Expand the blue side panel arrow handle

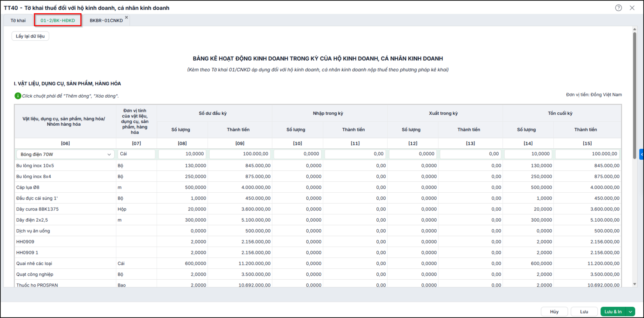pos(642,154)
